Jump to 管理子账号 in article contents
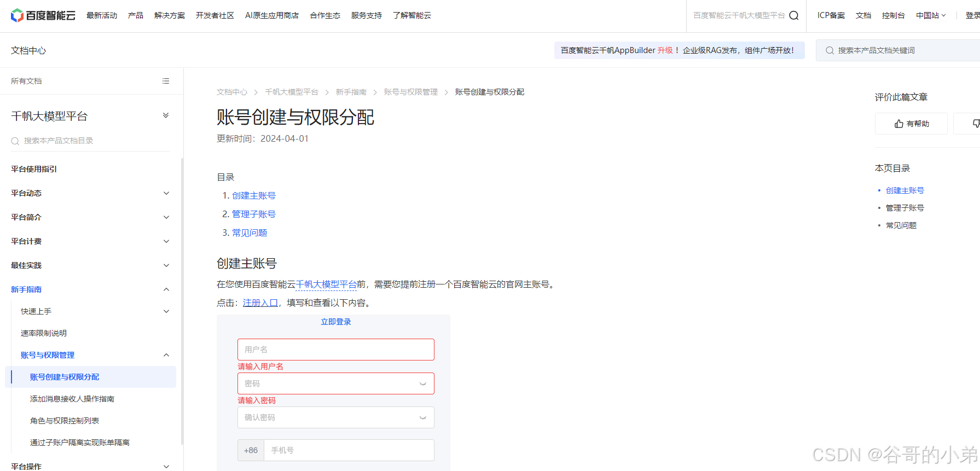This screenshot has width=980, height=471. pyautogui.click(x=254, y=214)
